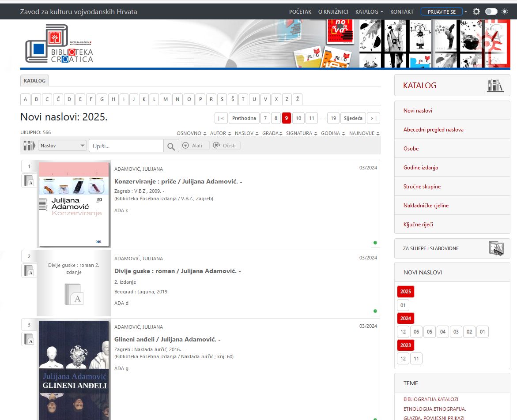Toggle the dark/light mode switch

[x=491, y=12]
